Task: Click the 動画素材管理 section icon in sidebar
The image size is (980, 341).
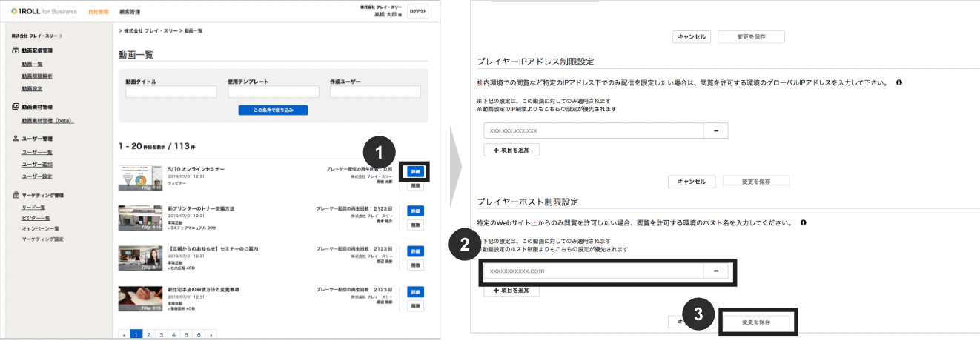Action: 16,107
